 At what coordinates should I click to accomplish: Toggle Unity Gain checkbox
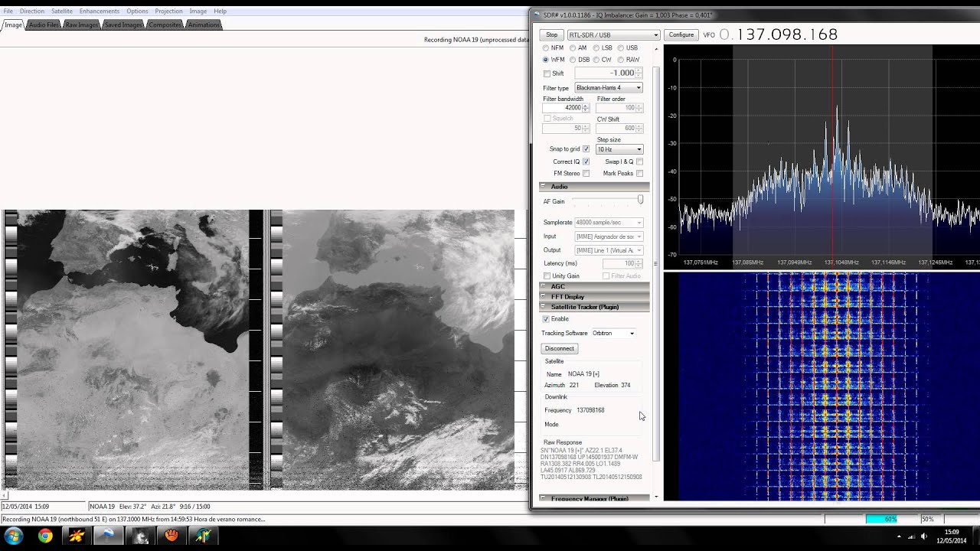pyautogui.click(x=547, y=275)
